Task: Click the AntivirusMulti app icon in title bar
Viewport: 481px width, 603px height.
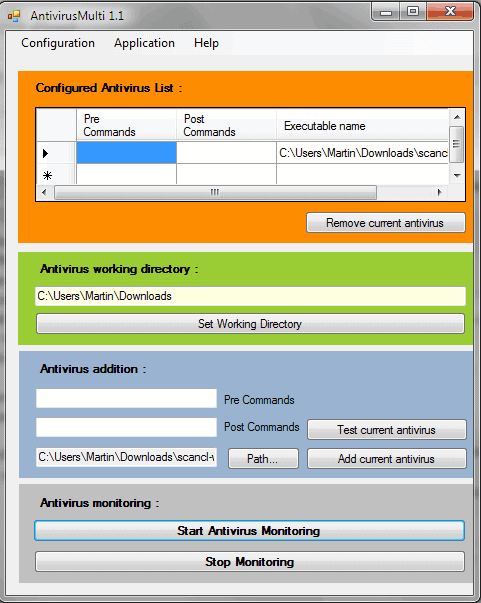Action: click(x=14, y=16)
